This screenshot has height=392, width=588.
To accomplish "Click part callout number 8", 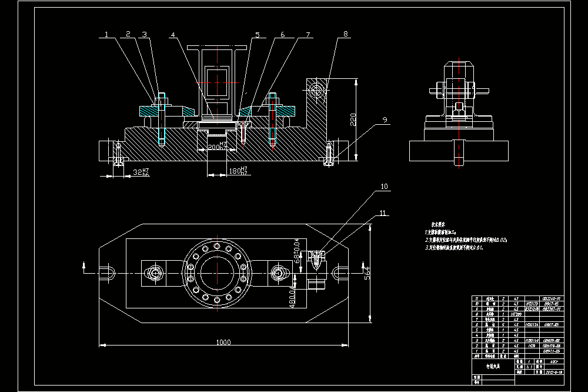I will (x=345, y=34).
